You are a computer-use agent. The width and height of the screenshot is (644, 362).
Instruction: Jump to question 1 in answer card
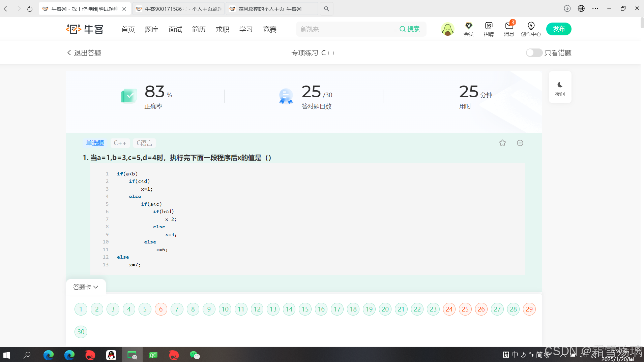click(x=81, y=309)
